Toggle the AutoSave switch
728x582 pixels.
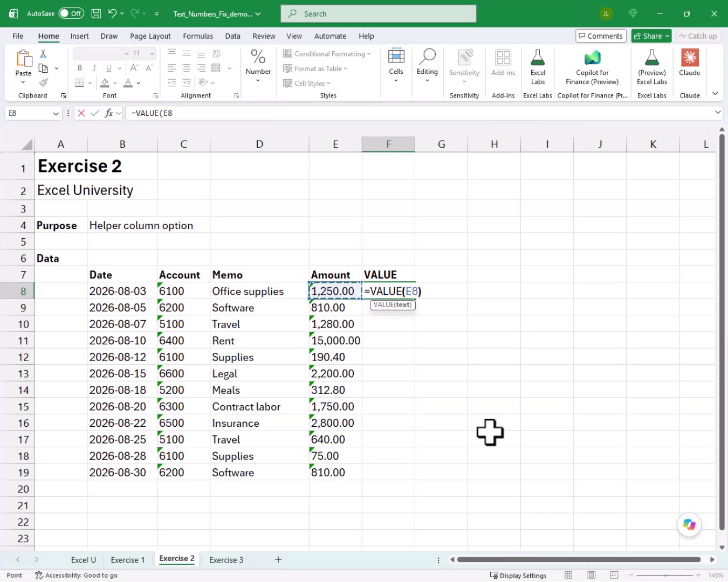pos(71,13)
